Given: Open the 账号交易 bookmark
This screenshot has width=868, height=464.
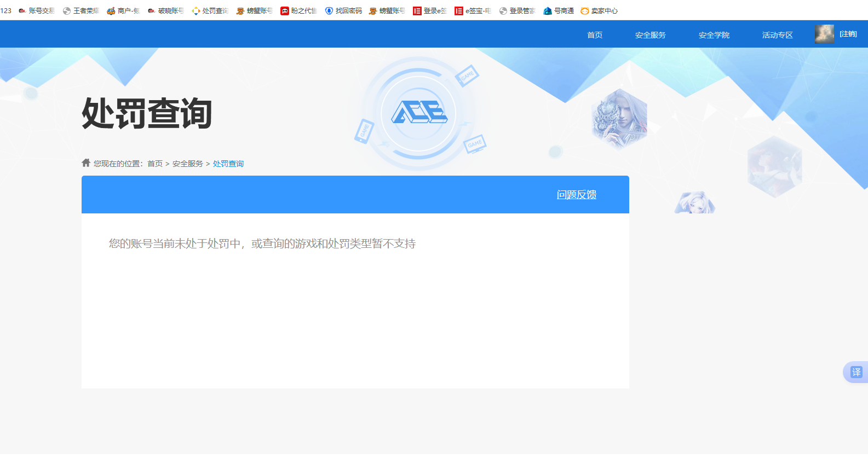Looking at the screenshot, I should [37, 11].
